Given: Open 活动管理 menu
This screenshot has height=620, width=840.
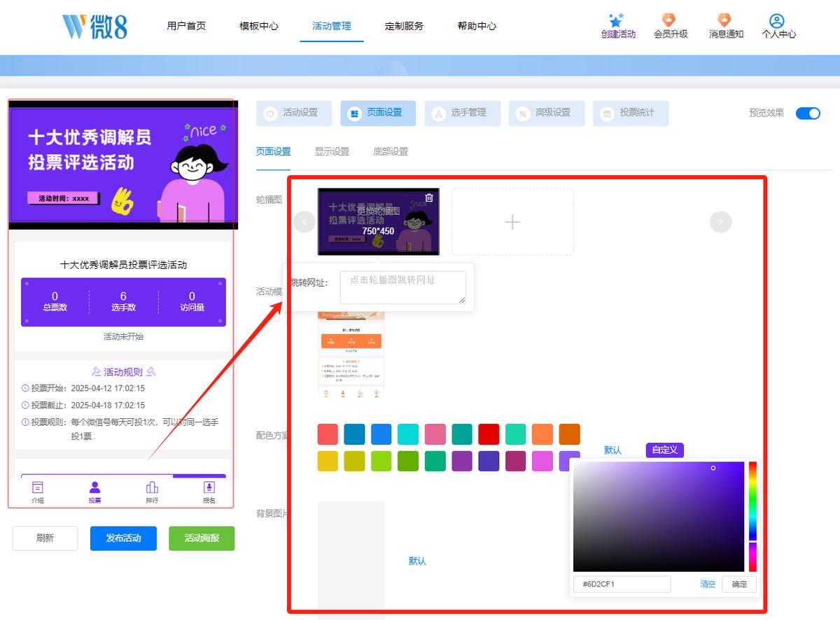Looking at the screenshot, I should click(x=332, y=26).
